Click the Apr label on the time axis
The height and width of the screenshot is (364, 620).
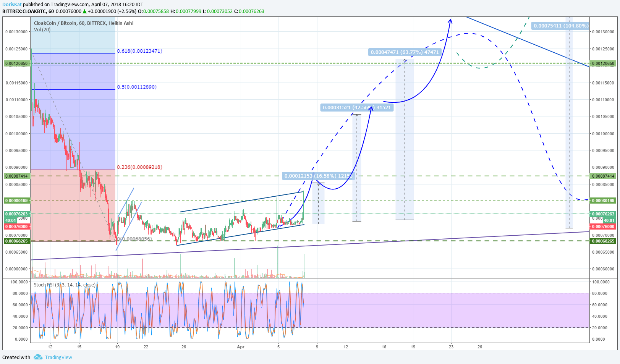tap(241, 347)
